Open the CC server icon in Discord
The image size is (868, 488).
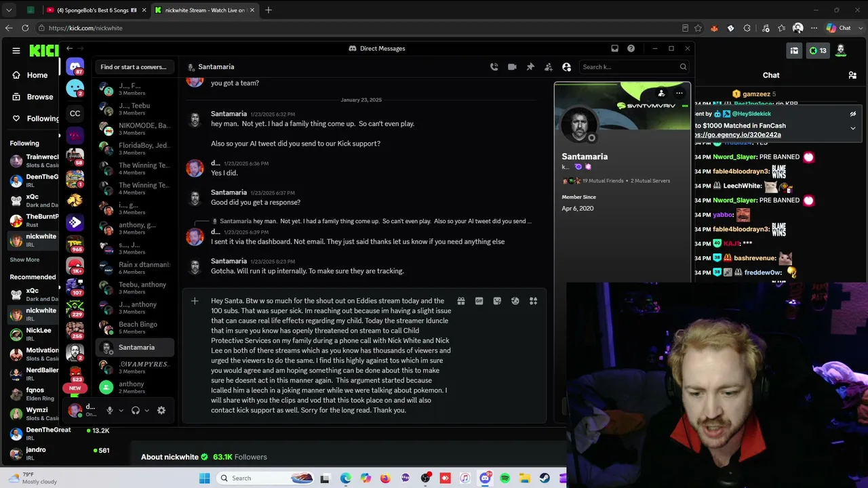[x=75, y=113]
